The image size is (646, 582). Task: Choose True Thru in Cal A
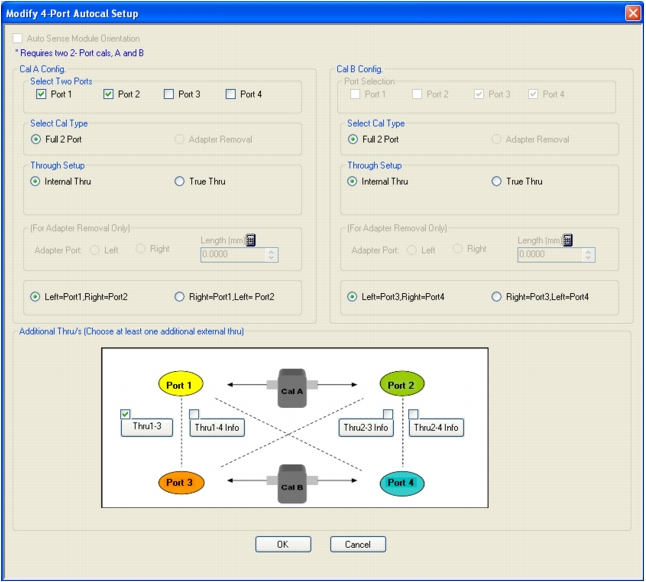(x=179, y=181)
